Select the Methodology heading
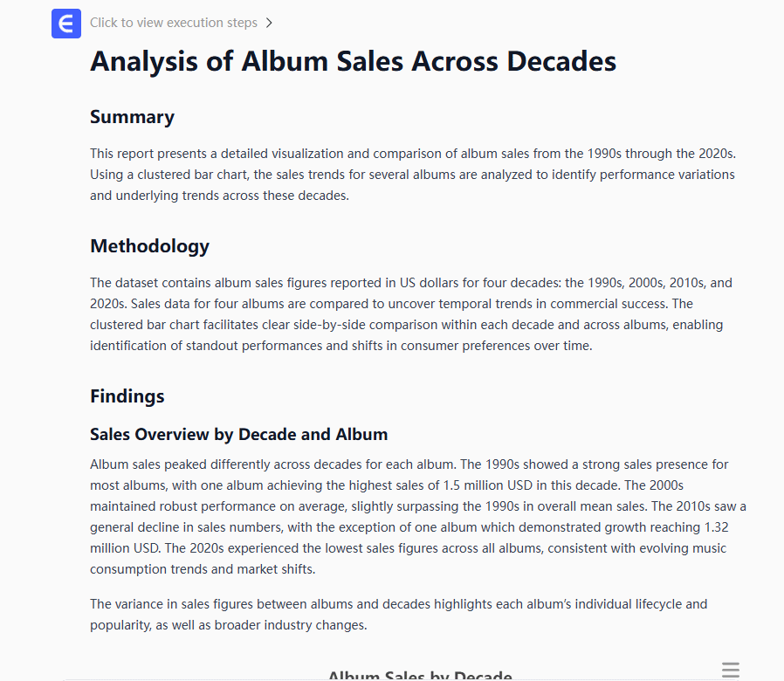This screenshot has width=784, height=681. (x=149, y=246)
